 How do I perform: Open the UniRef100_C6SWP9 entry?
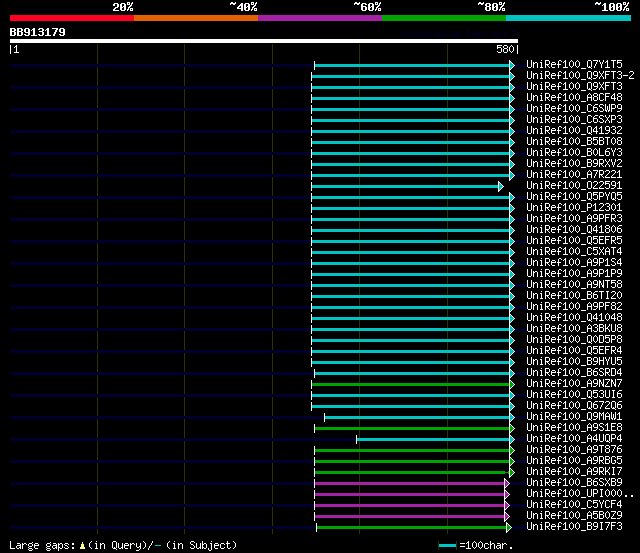[x=574, y=109]
